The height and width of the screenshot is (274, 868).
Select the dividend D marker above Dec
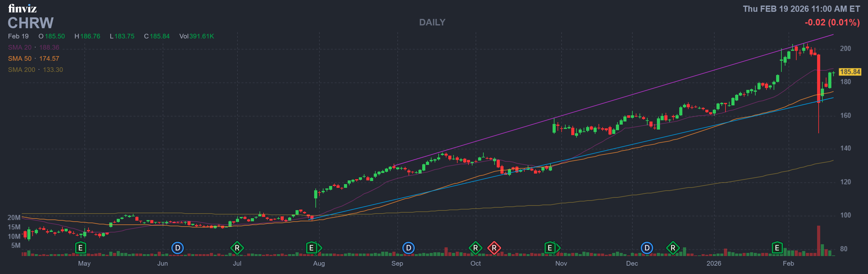pyautogui.click(x=647, y=248)
